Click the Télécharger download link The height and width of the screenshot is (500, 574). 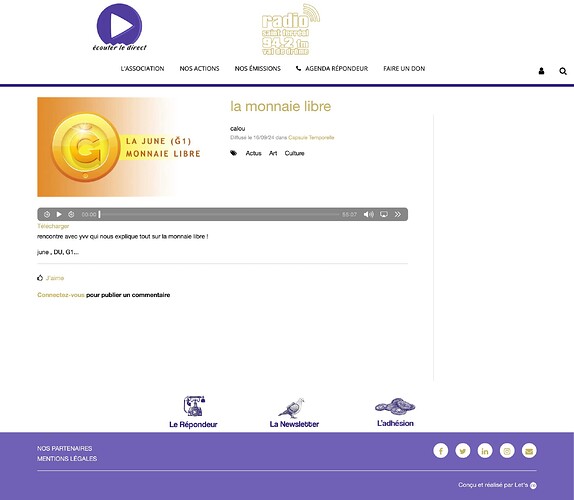click(53, 226)
